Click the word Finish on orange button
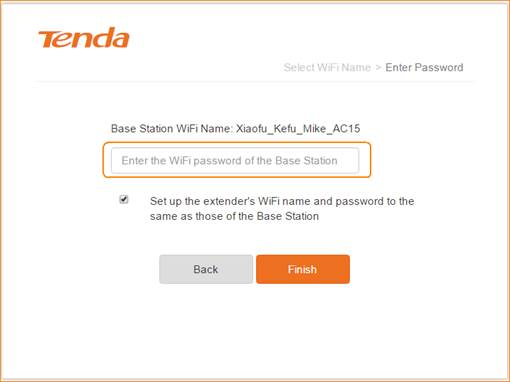Image resolution: width=510 pixels, height=382 pixels. pos(302,269)
